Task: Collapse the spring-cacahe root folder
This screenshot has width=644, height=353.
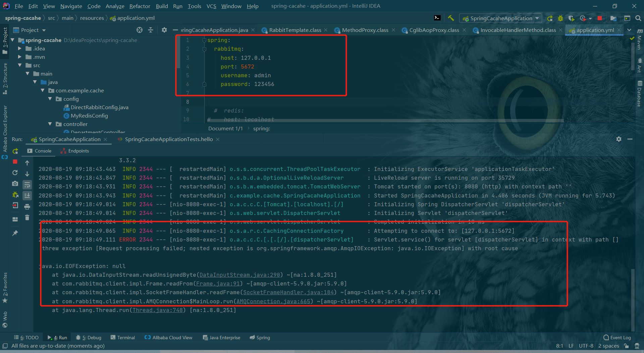Action: 13,40
